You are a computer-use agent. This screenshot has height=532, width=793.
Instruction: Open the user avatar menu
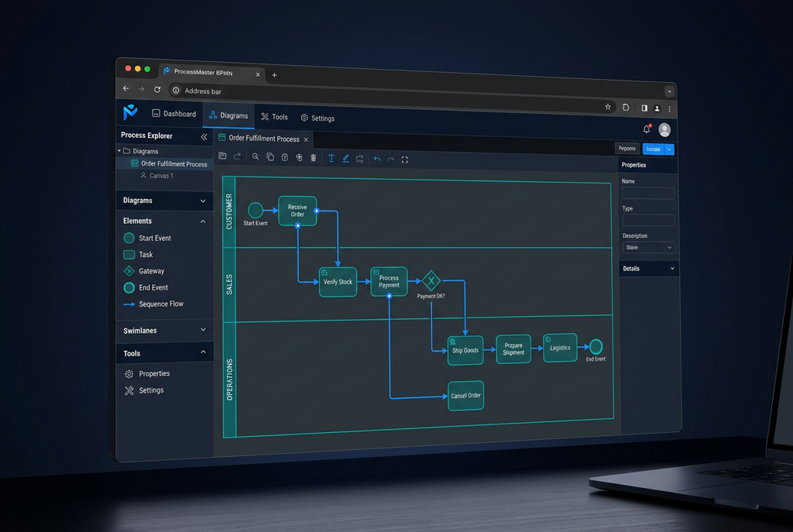pos(664,130)
